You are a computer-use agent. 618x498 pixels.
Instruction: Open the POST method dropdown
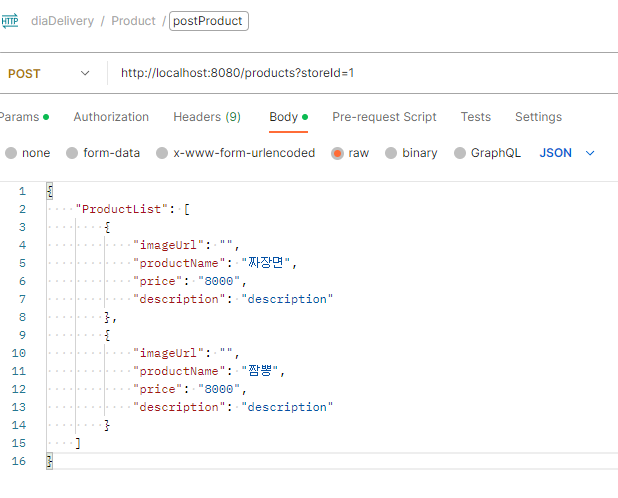[49, 73]
